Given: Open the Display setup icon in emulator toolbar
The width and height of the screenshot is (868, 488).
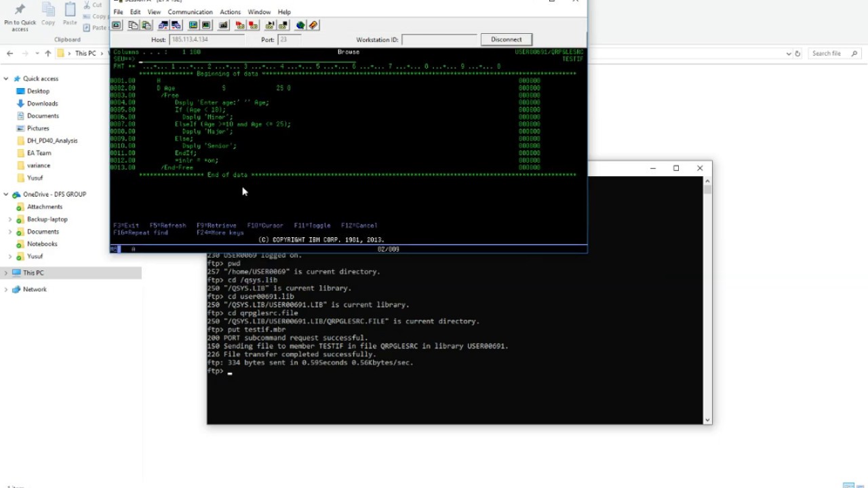Looking at the screenshot, I should pyautogui.click(x=193, y=25).
